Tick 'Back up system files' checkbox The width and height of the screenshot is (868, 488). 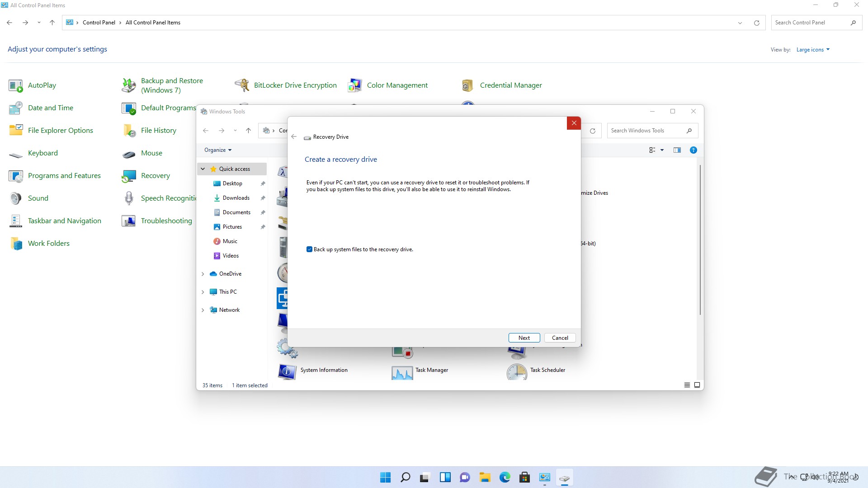click(x=309, y=249)
